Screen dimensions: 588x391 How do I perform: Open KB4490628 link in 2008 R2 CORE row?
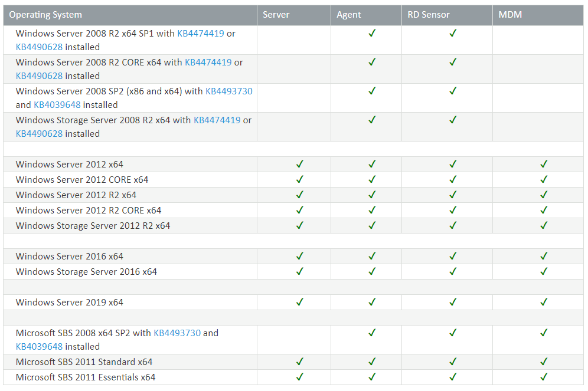39,76
